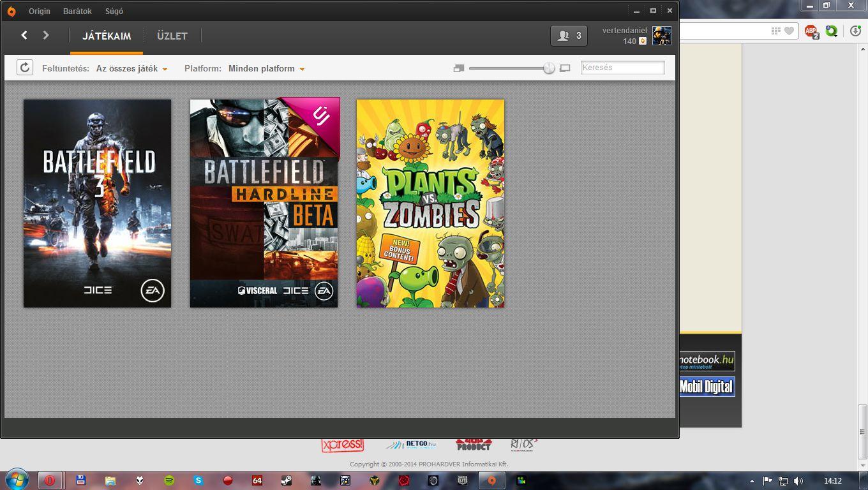The height and width of the screenshot is (490, 868).
Task: Switch to the ÜZLET tab
Action: pos(172,36)
